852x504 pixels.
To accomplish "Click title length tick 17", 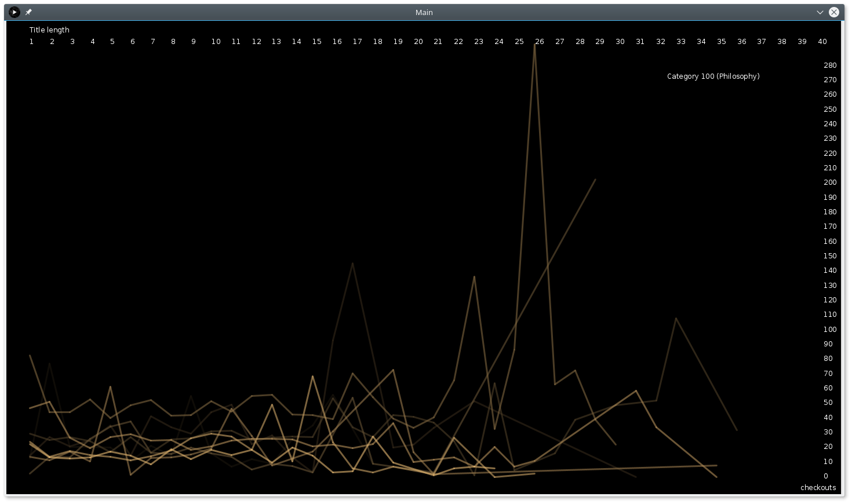I will [357, 42].
